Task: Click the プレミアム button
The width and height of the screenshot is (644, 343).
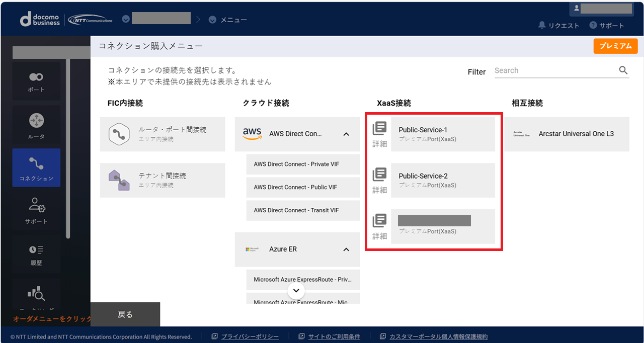Action: pos(615,46)
